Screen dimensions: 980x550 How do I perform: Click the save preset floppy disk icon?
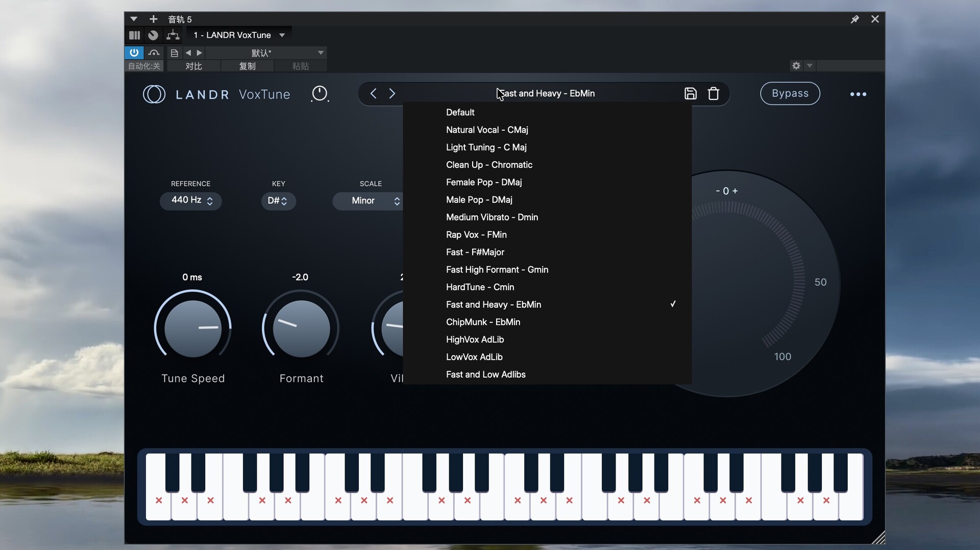click(690, 93)
